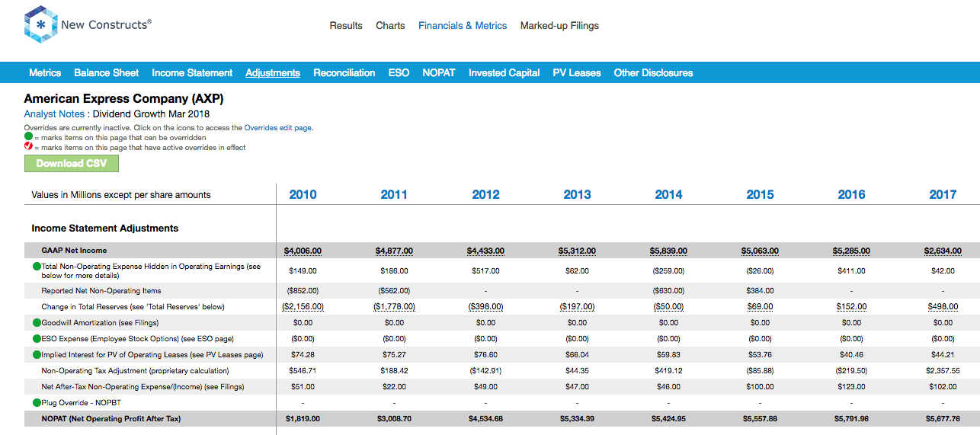980x435 pixels.
Task: Click 2010 Change in Total Reserves ($2,156.00)
Action: [x=303, y=307]
